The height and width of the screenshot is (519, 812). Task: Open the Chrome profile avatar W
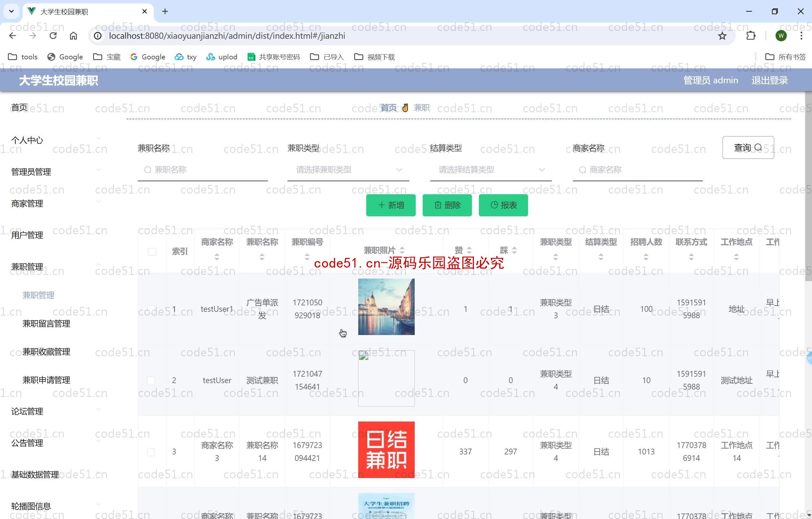(x=781, y=36)
